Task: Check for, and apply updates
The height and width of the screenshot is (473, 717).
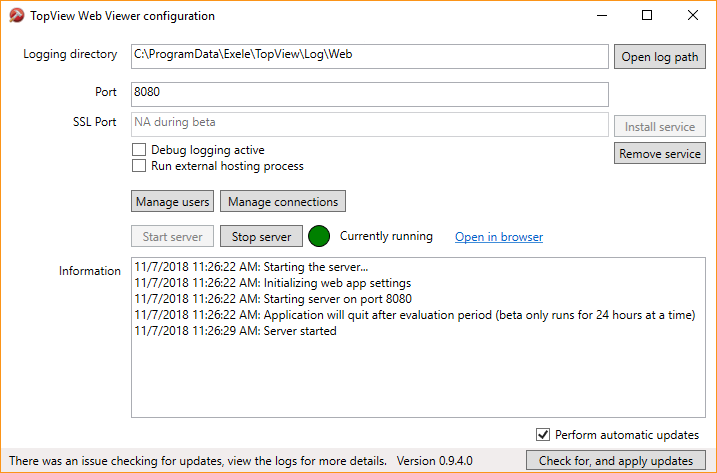Action: pyautogui.click(x=615, y=460)
